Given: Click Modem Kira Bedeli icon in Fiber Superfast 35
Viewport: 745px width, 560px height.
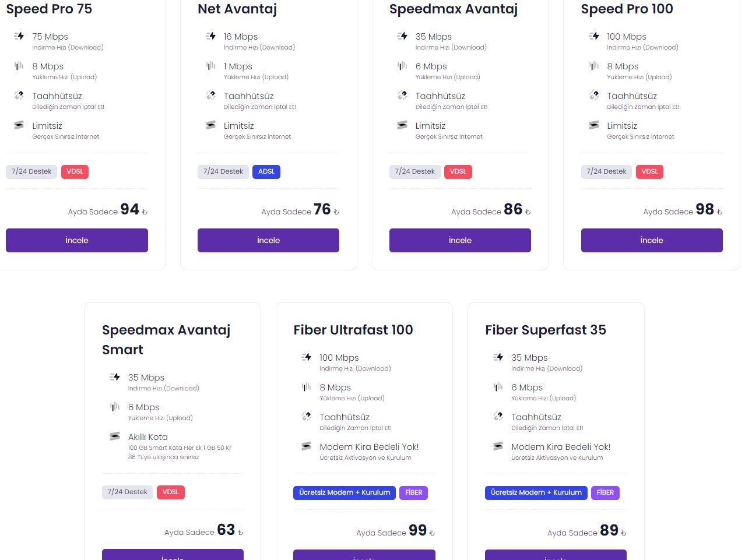Looking at the screenshot, I should coord(498,446).
